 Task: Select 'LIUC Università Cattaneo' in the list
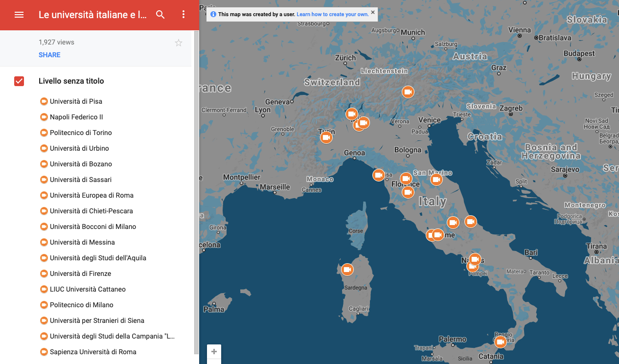(x=88, y=289)
